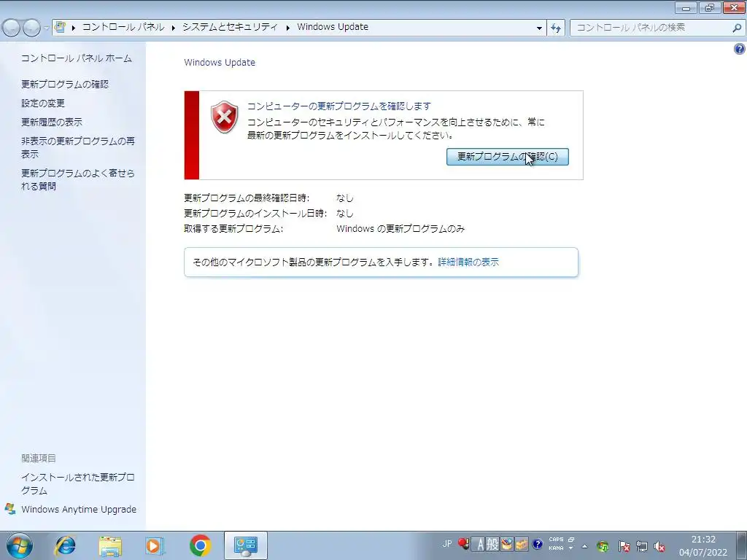The image size is (747, 560).
Task: Toggle CAPS lock indicator in language bar
Action: pyautogui.click(x=556, y=540)
